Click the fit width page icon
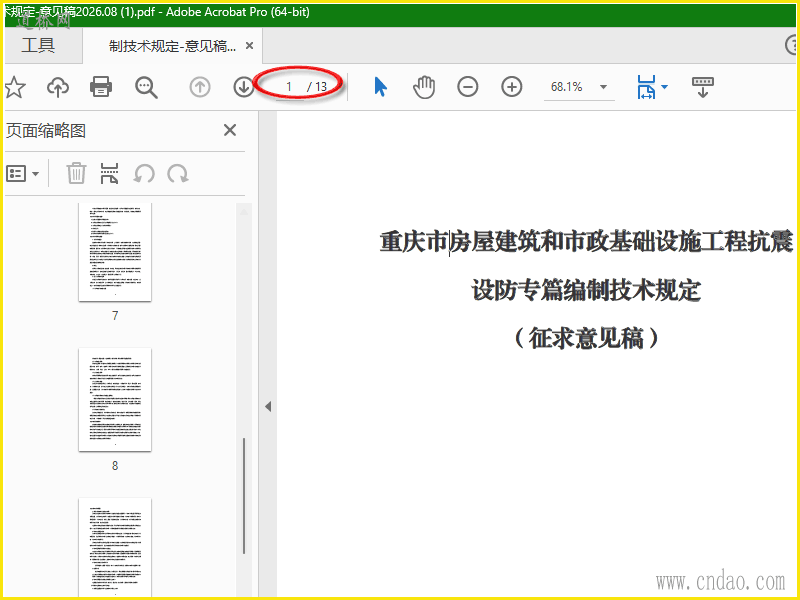The width and height of the screenshot is (800, 600). pyautogui.click(x=646, y=87)
